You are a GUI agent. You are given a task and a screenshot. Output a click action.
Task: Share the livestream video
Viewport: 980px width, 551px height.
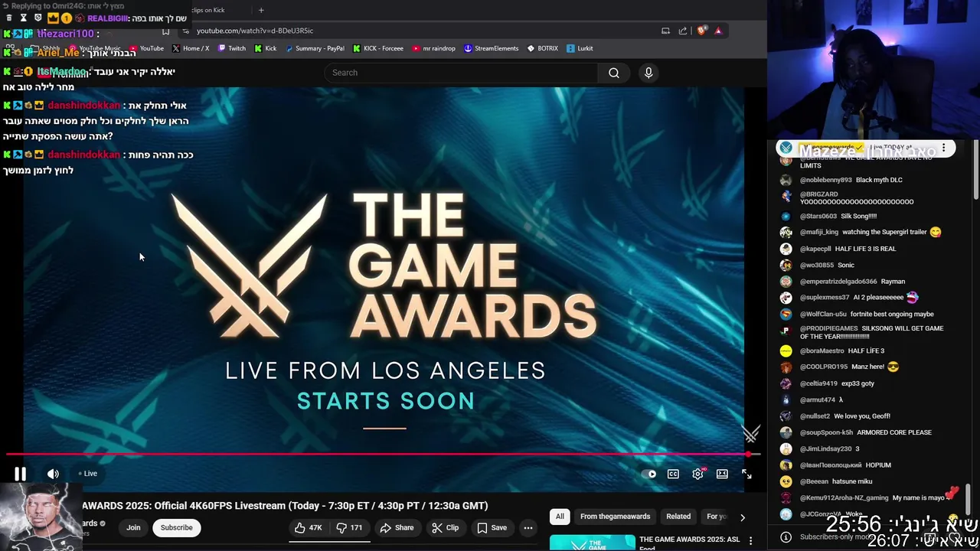pyautogui.click(x=397, y=527)
